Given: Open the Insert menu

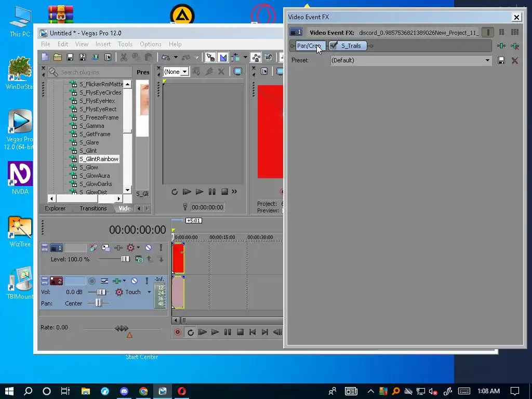Looking at the screenshot, I should click(x=103, y=44).
